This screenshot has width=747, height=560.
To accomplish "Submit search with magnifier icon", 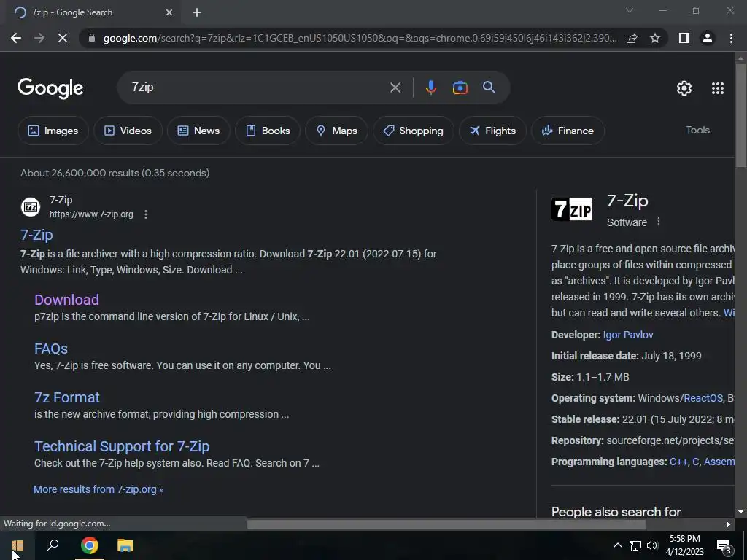I will click(489, 87).
